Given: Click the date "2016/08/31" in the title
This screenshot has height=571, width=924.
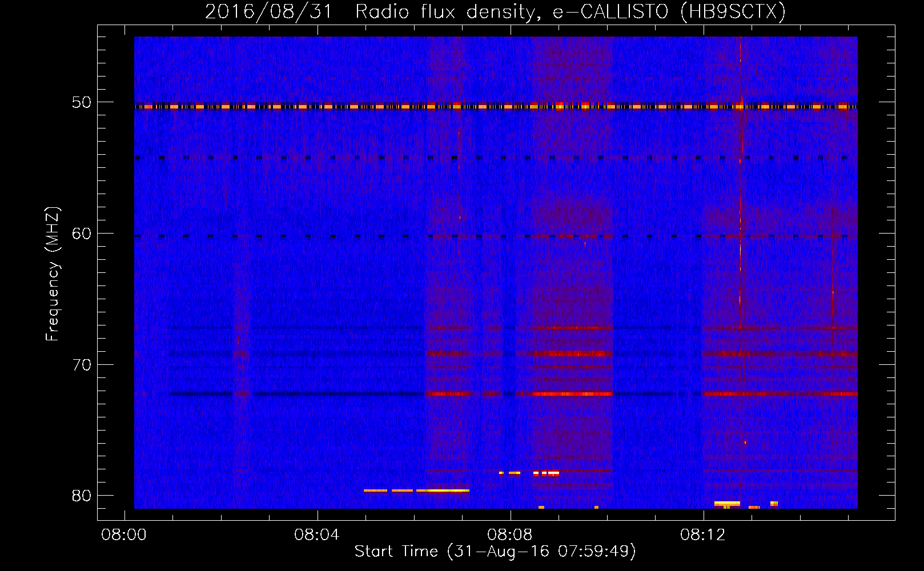Looking at the screenshot, I should click(268, 11).
